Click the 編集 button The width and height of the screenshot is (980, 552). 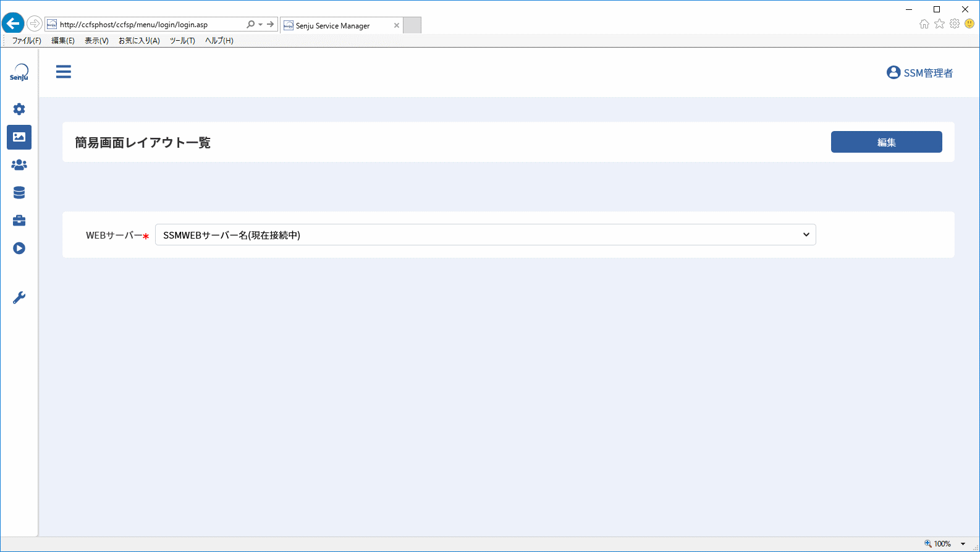click(887, 142)
